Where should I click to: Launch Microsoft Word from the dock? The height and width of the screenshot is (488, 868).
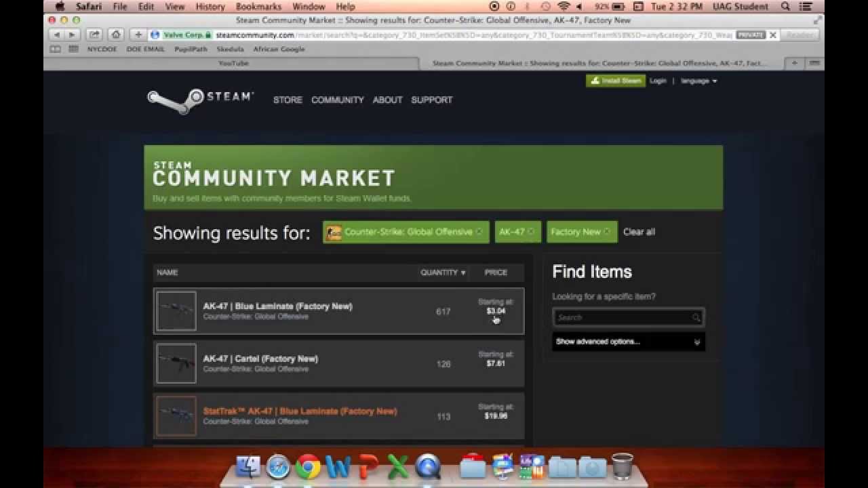[x=338, y=466]
